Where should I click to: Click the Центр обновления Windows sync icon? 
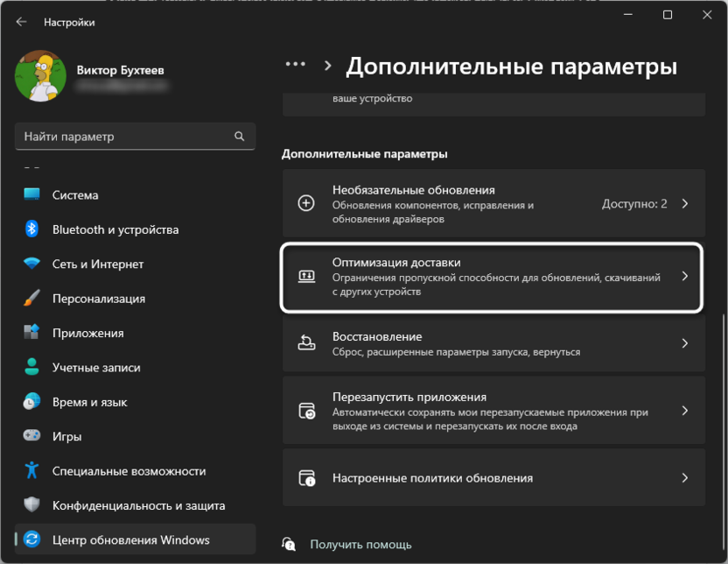31,539
